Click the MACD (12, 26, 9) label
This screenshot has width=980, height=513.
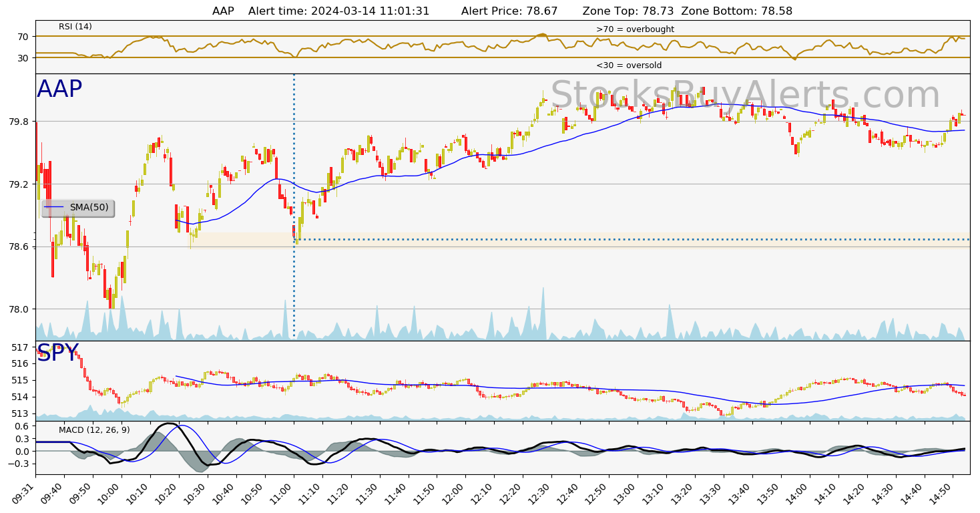[x=94, y=430]
